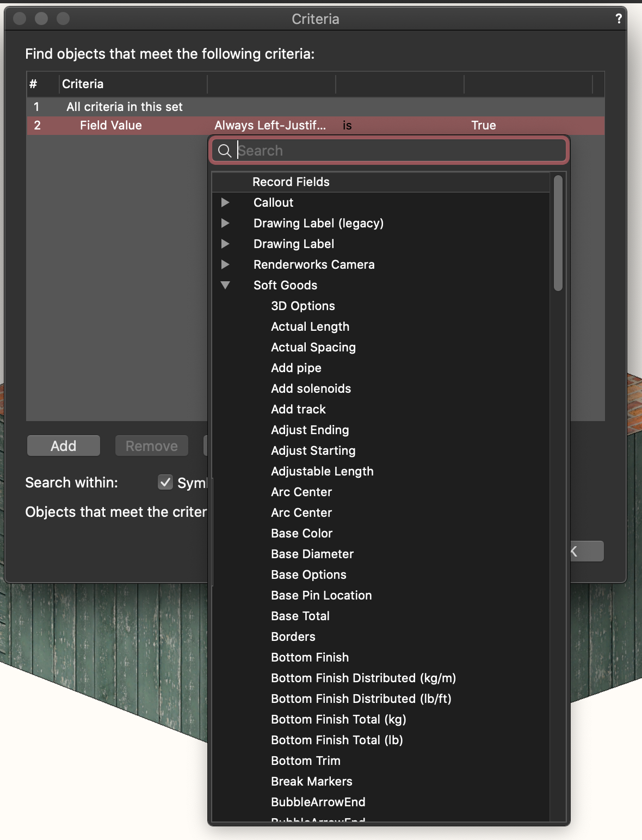Select Base Color from the list
Viewport: 642px width, 840px height.
[301, 534]
